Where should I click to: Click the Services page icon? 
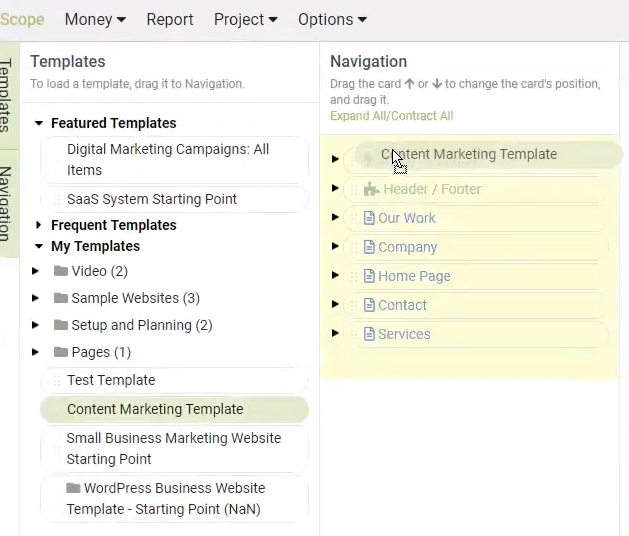[x=369, y=334]
